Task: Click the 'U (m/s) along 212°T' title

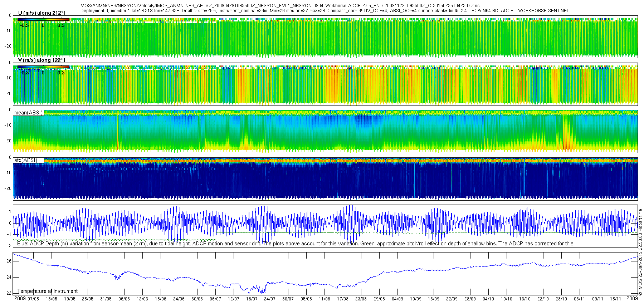Action: 42,13
